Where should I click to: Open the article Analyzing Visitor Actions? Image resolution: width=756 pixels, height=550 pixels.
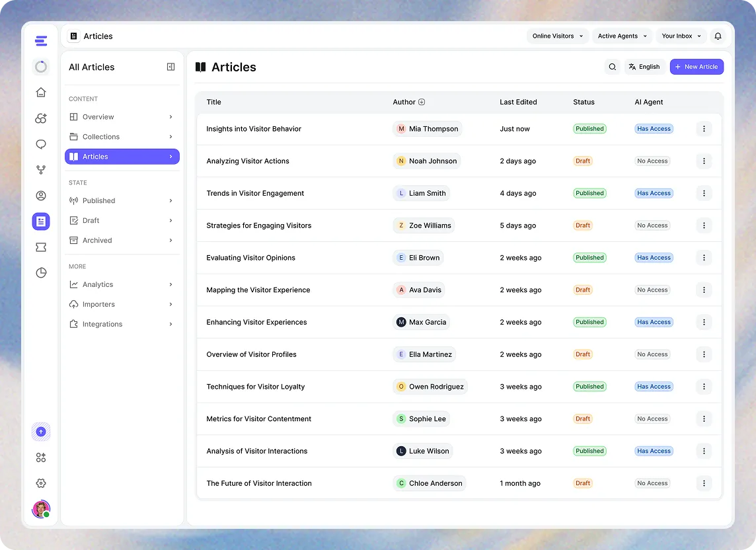tap(248, 161)
